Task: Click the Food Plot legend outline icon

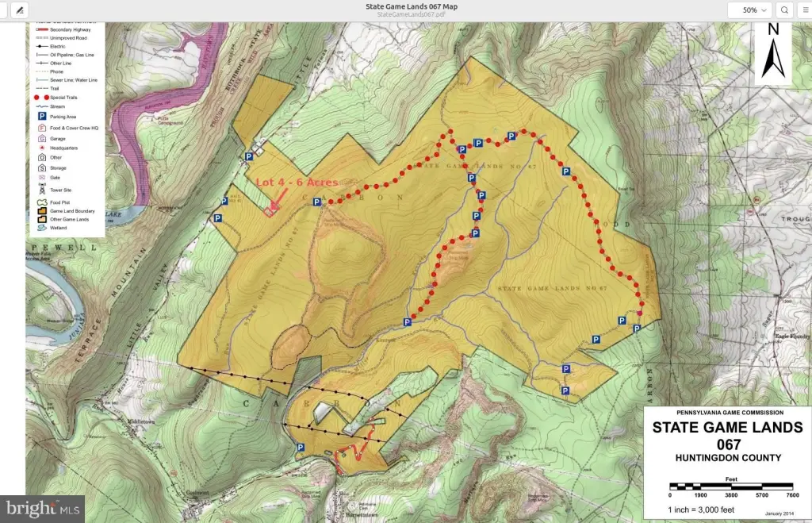Action: point(40,203)
